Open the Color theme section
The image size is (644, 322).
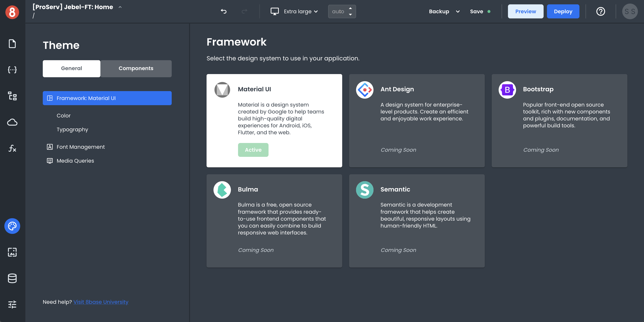coord(64,115)
